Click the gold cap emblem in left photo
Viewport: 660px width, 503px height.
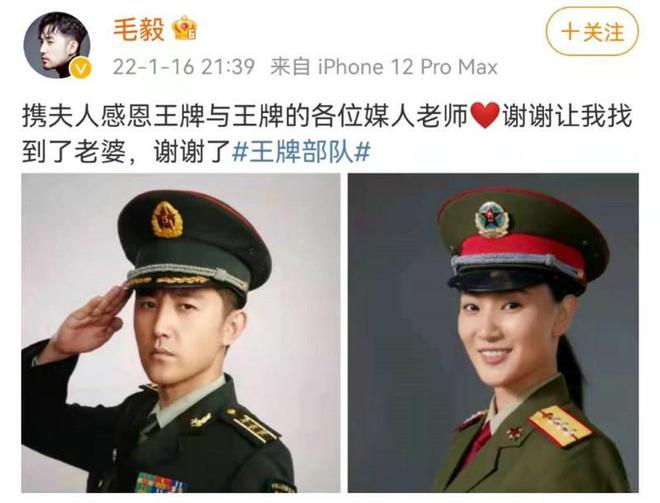click(167, 220)
